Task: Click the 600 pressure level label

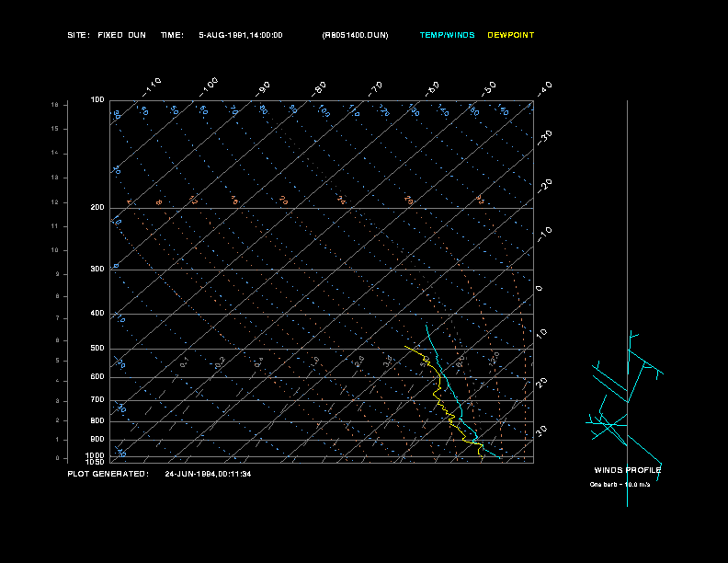Action: pyautogui.click(x=97, y=377)
